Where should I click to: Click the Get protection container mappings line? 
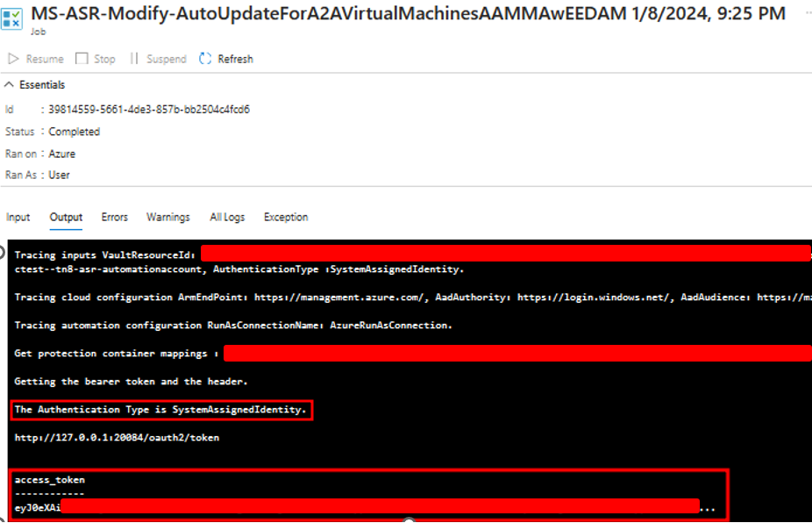click(413, 354)
